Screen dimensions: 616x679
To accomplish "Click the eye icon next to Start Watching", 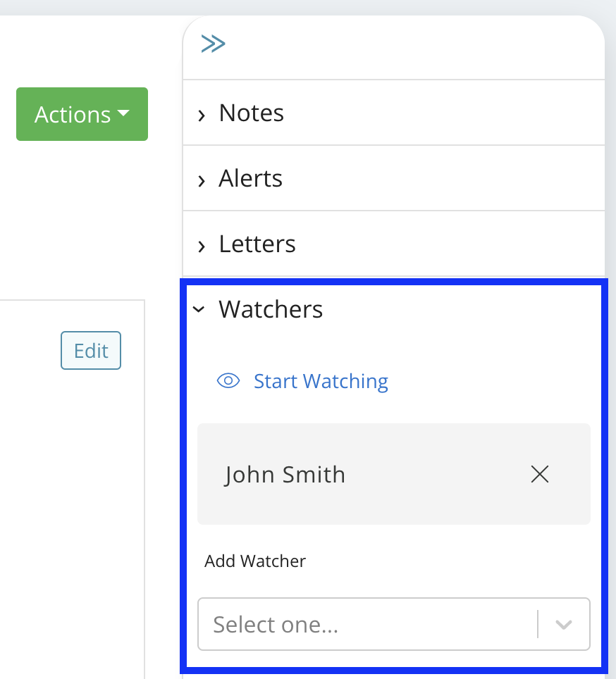I will point(228,380).
